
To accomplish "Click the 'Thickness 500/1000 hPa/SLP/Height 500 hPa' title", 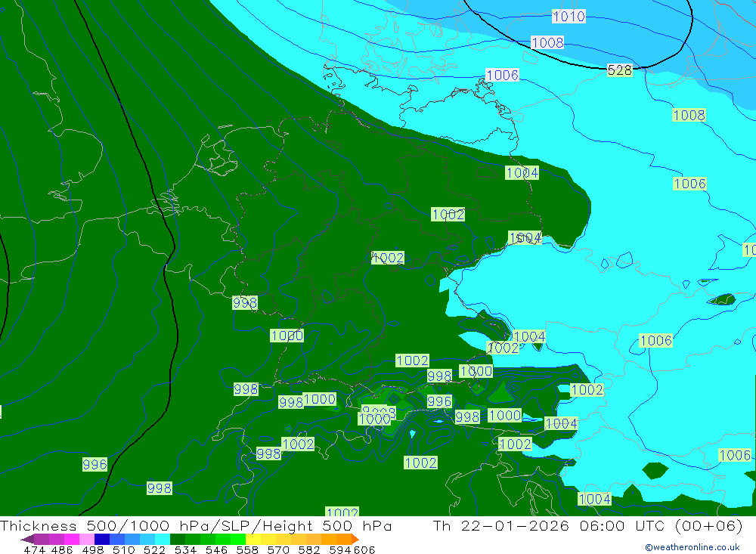I will tap(196, 525).
